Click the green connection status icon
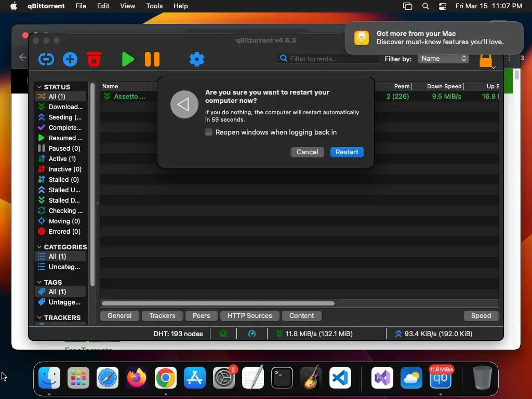 pos(223,334)
